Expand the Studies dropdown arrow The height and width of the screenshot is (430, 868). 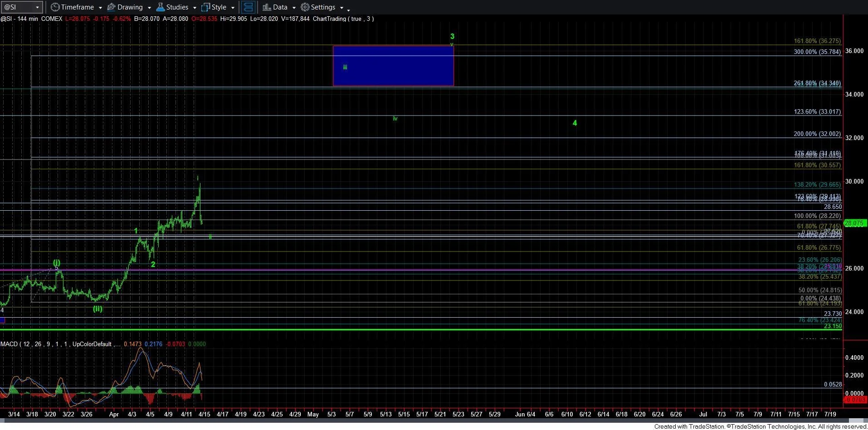pos(195,8)
